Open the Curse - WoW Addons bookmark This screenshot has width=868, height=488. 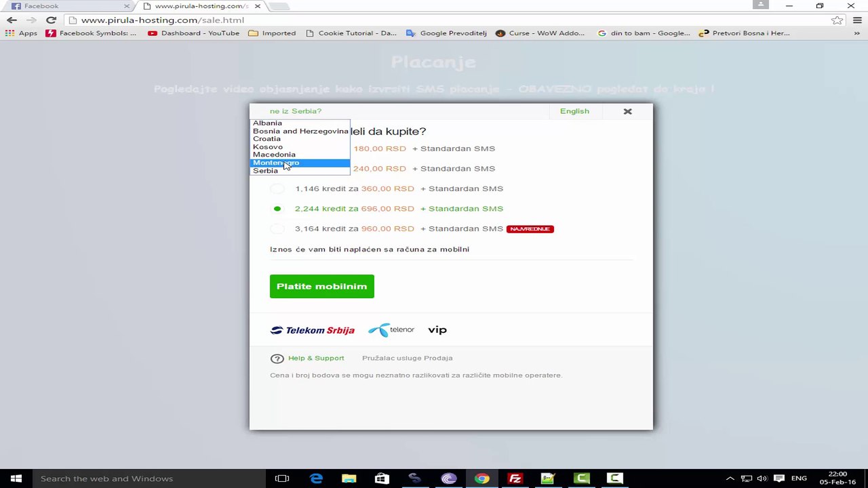pos(540,33)
